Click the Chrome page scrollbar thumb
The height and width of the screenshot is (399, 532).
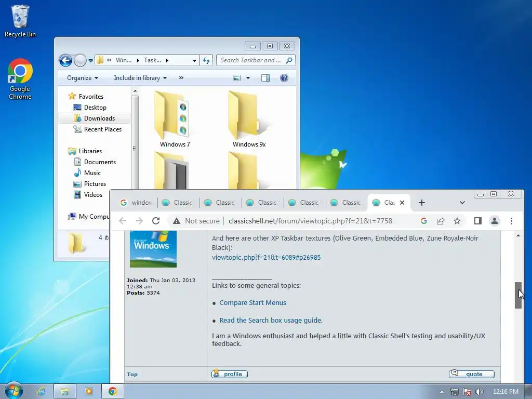pos(518,295)
